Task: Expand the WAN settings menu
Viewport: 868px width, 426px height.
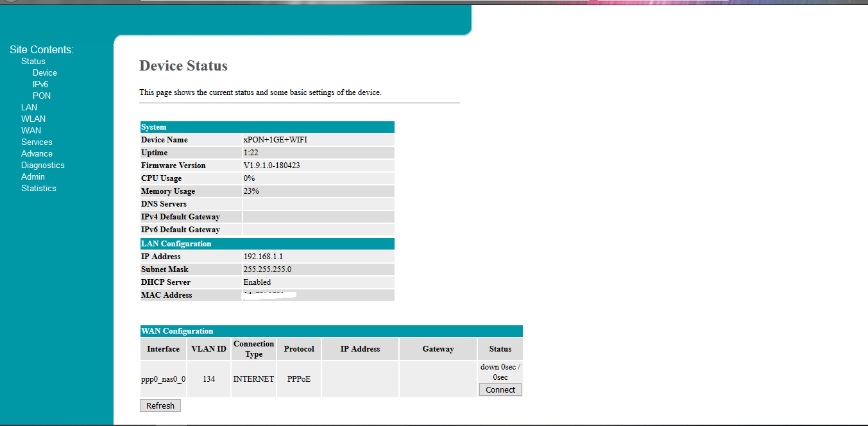Action: [31, 131]
